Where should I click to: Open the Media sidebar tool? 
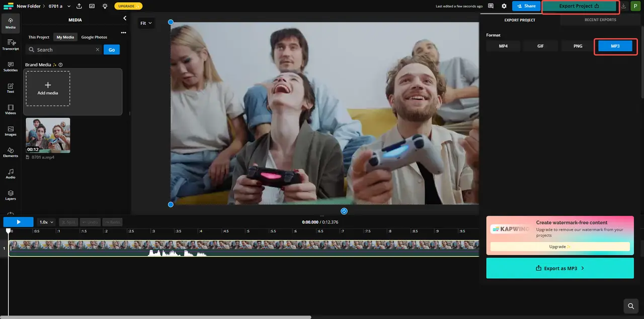[11, 23]
